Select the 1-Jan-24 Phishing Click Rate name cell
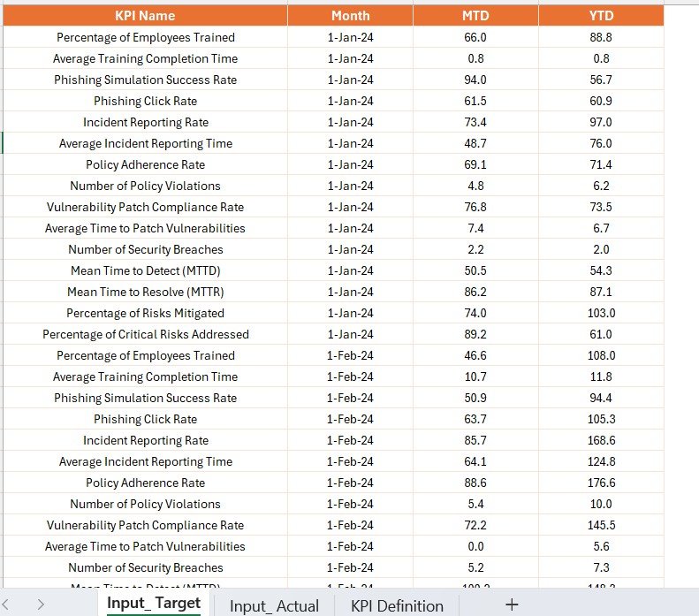Image resolution: width=699 pixels, height=616 pixels. click(x=145, y=101)
